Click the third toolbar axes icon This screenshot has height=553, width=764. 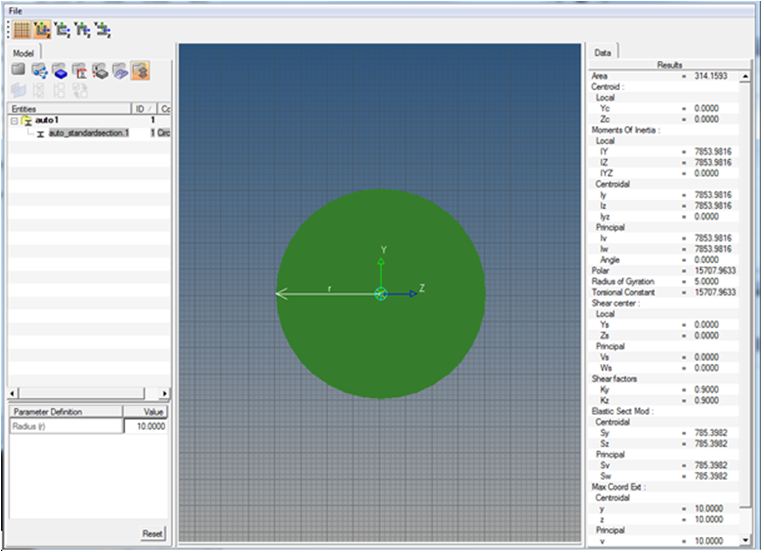pyautogui.click(x=62, y=30)
